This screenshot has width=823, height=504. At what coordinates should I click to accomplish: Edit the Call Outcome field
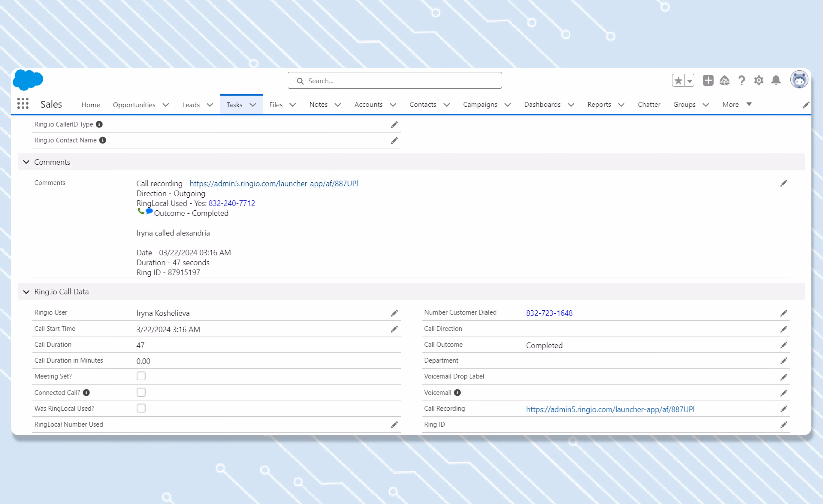pyautogui.click(x=784, y=345)
